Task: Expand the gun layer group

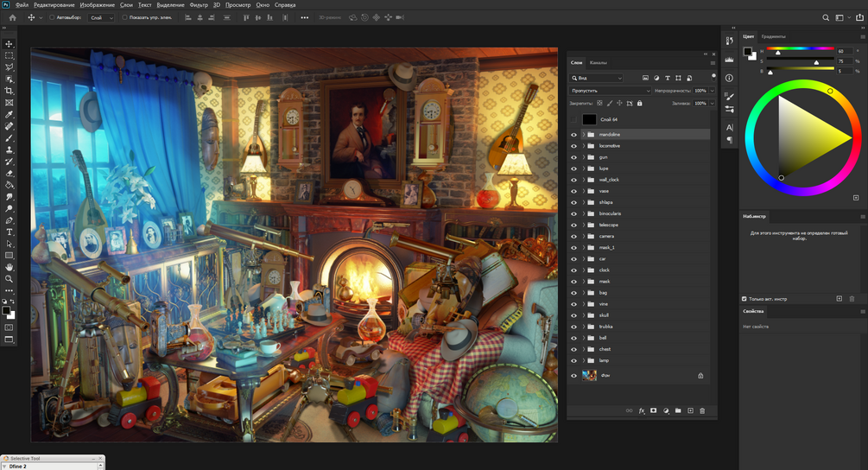Action: click(x=584, y=157)
